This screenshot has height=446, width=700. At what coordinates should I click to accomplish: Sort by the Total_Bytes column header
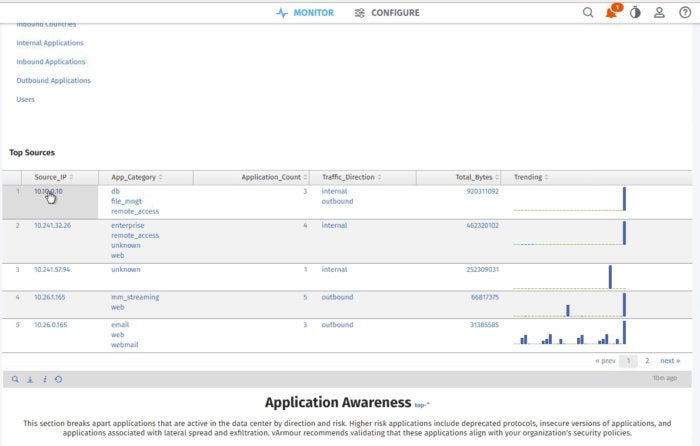coord(459,177)
